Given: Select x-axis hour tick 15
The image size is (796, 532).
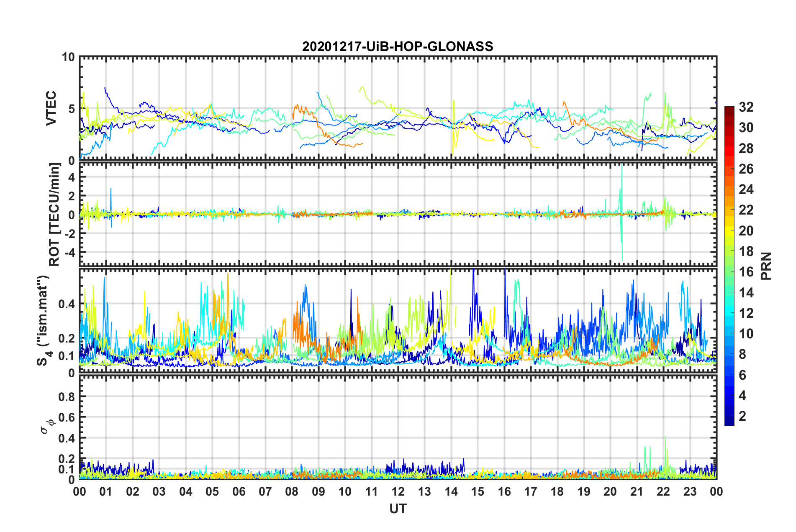Looking at the screenshot, I should click(478, 491).
